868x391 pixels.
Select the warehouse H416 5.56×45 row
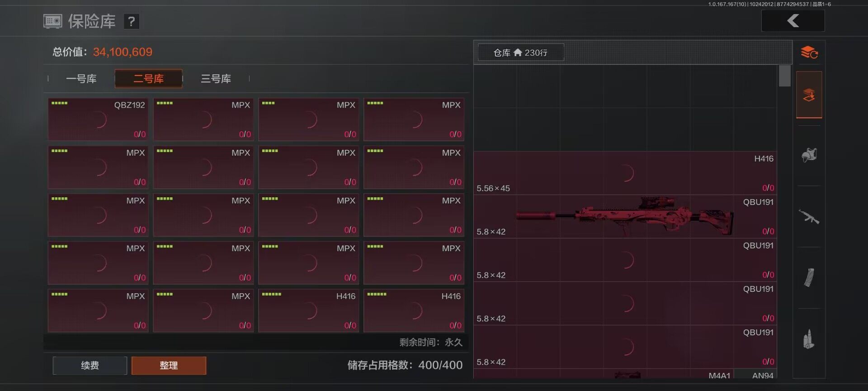625,173
